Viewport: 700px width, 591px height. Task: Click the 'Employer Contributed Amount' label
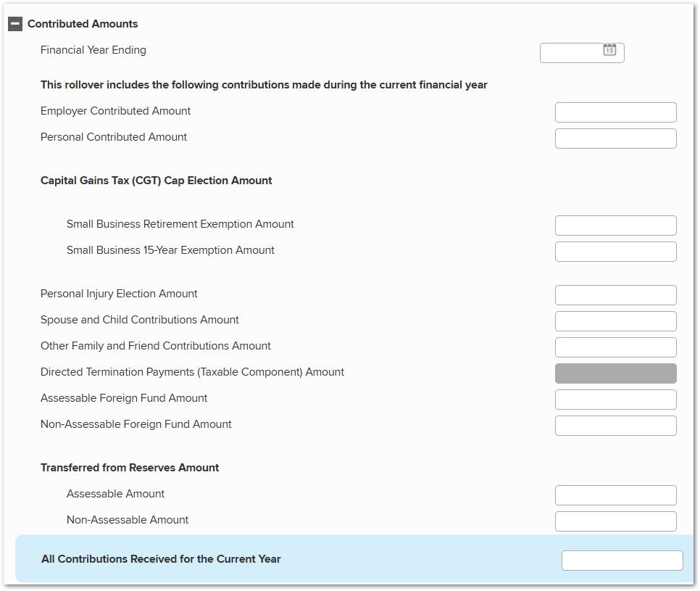click(x=116, y=111)
